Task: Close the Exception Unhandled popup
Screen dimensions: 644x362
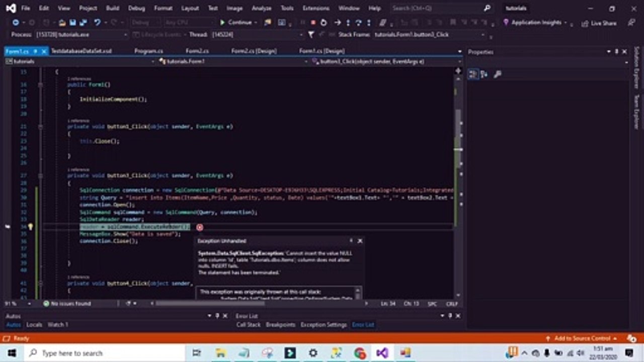Action: 360,241
